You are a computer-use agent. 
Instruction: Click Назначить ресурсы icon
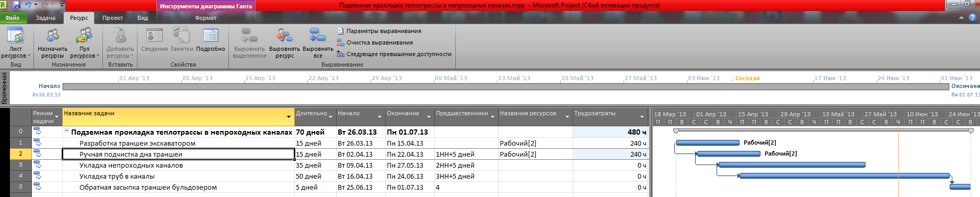tap(52, 36)
